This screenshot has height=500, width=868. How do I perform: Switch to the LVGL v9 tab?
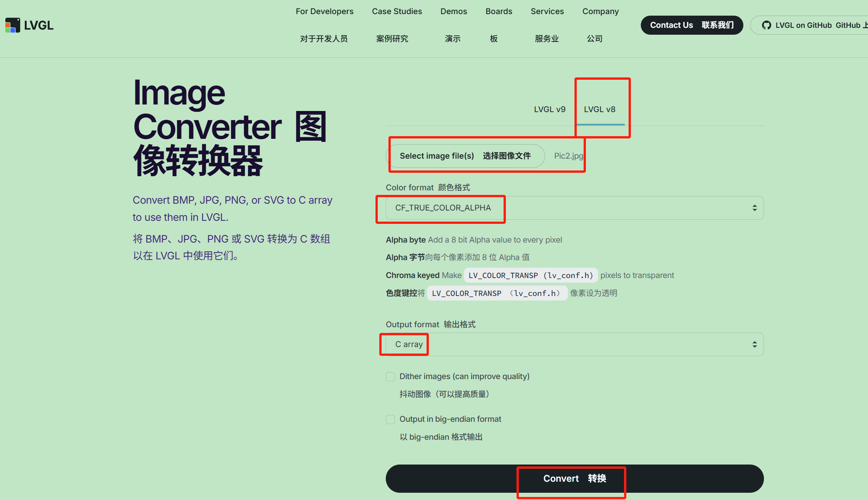tap(549, 109)
